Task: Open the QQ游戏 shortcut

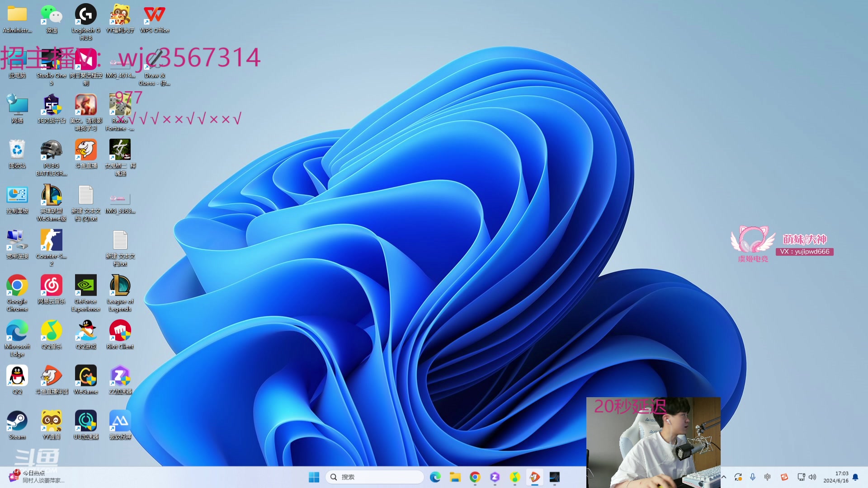Action: (86, 335)
